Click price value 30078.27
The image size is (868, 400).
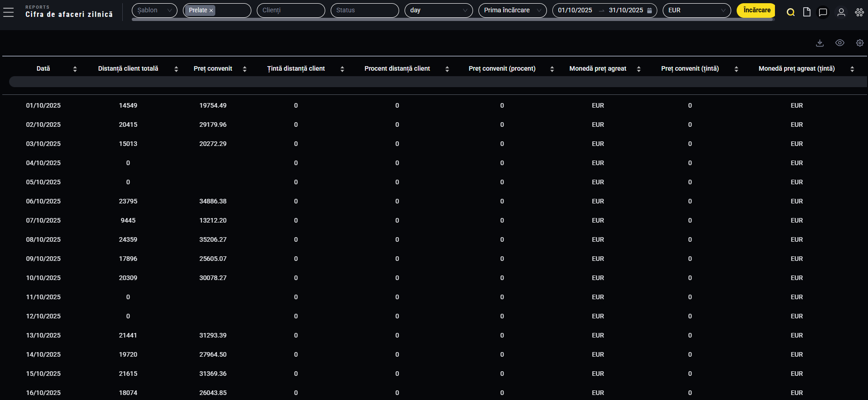tap(213, 278)
